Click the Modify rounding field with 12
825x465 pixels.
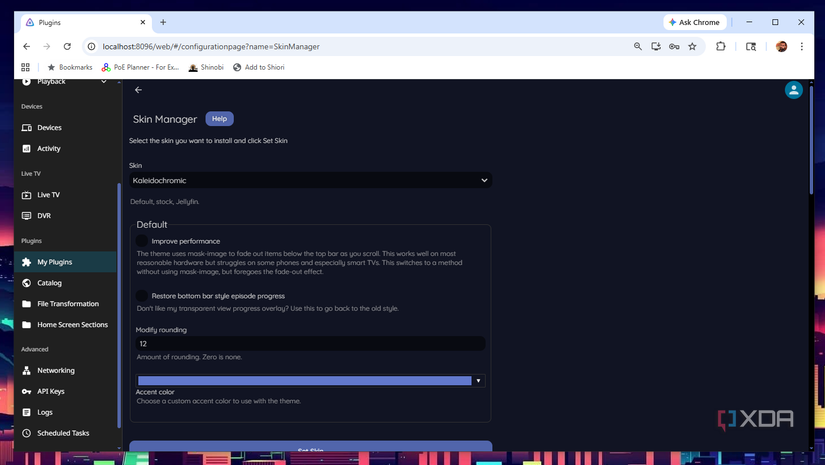click(x=310, y=343)
